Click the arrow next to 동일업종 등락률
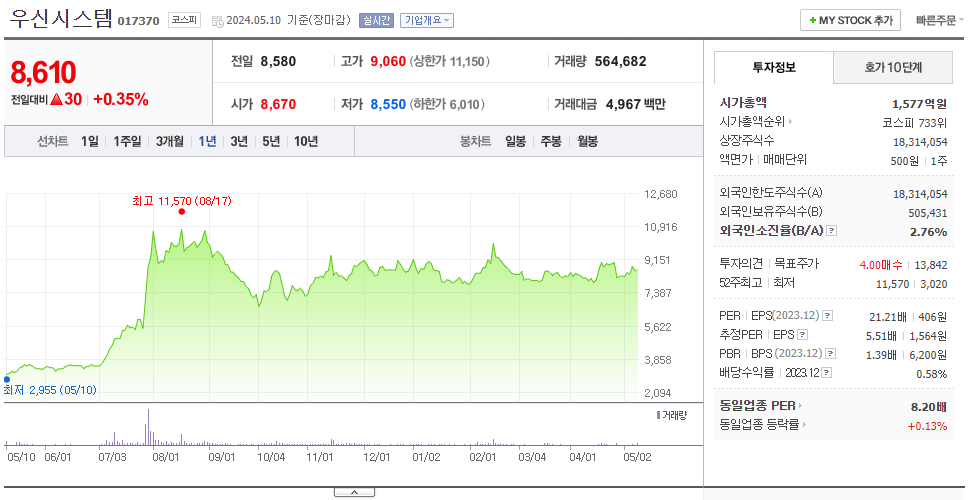The height and width of the screenshot is (500, 968). coord(804,425)
